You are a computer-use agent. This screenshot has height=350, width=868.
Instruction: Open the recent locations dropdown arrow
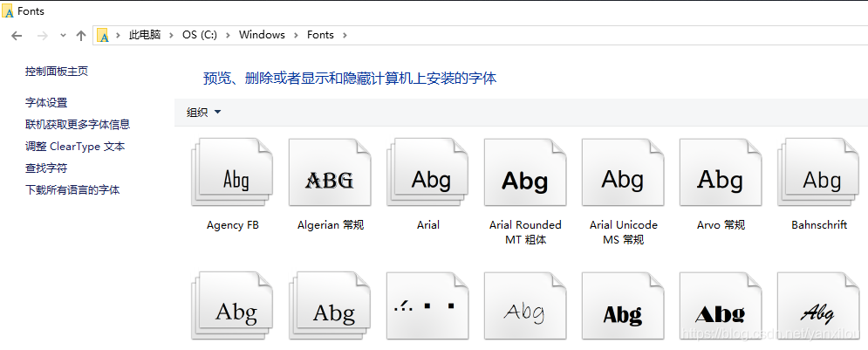pyautogui.click(x=63, y=36)
